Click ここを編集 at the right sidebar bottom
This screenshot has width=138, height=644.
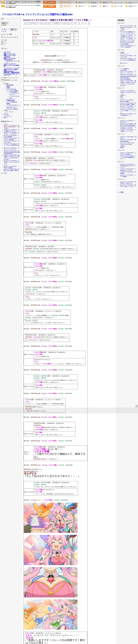point(120,192)
